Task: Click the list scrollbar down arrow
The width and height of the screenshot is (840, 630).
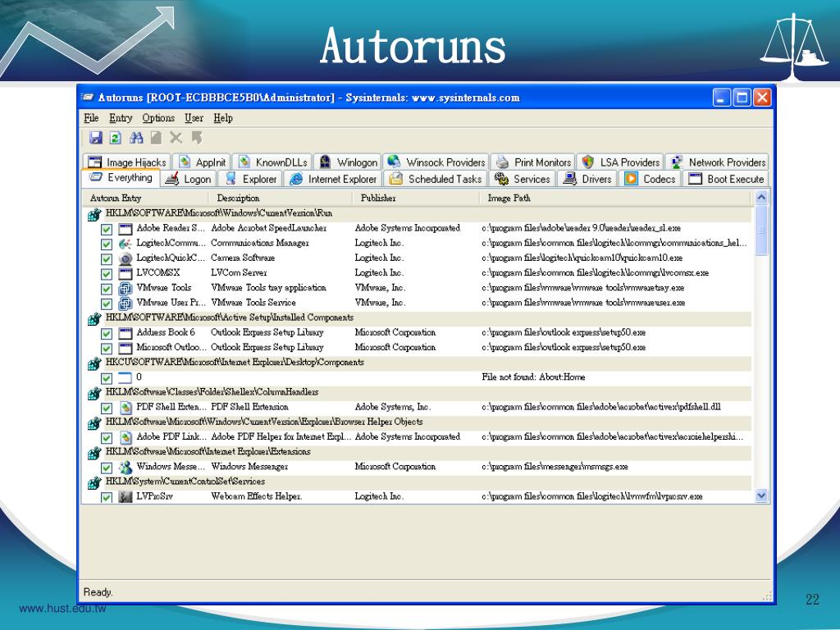Action: (x=761, y=495)
